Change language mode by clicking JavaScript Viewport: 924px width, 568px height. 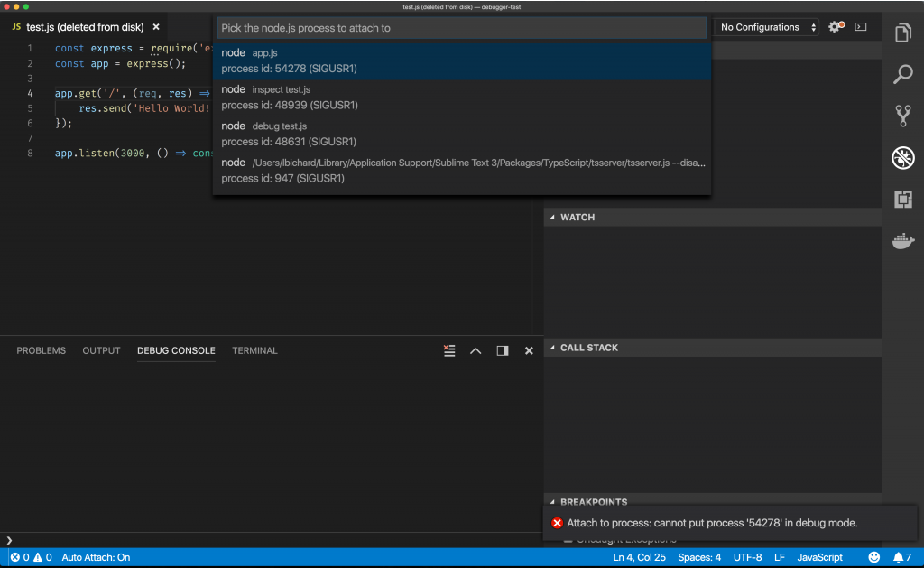(x=819, y=557)
